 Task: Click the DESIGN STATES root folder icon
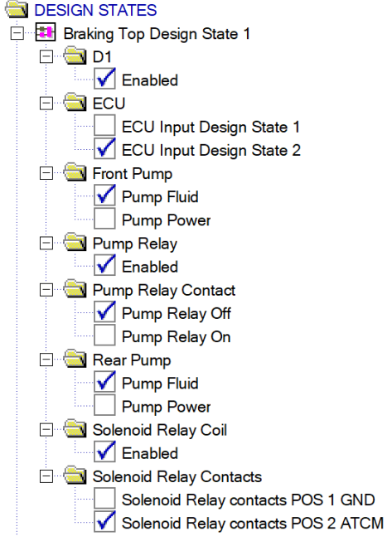(17, 9)
